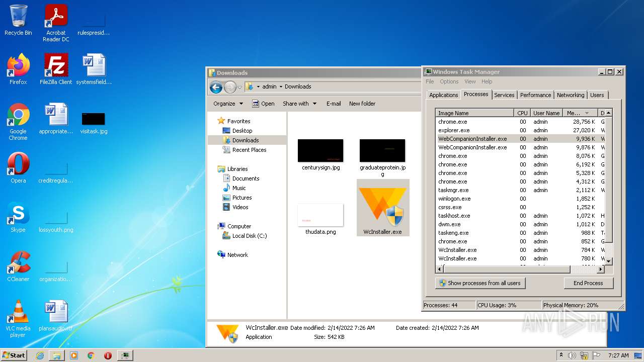Select the plansaudio document on desktop
644x362 pixels.
coord(56,316)
